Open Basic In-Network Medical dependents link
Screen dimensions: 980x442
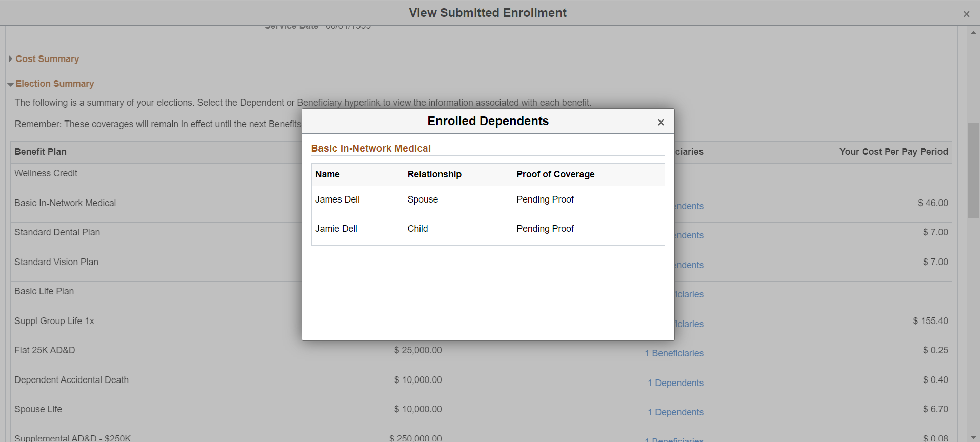point(689,206)
